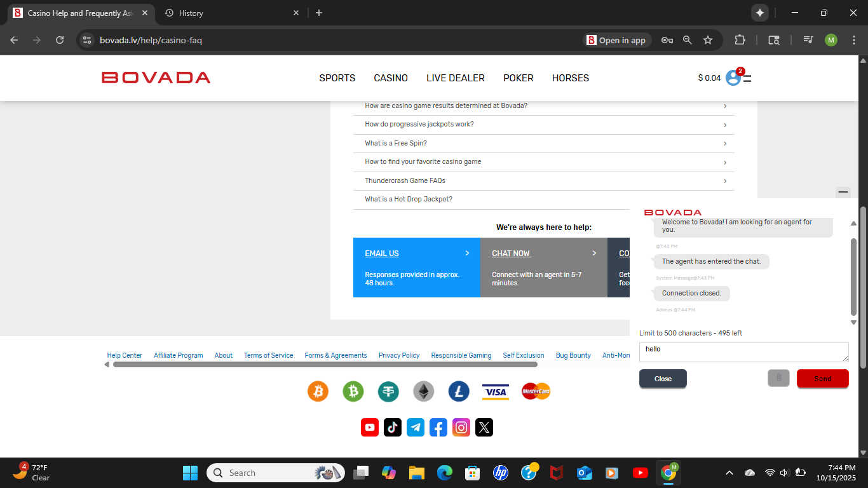Bookmark page with star icon
This screenshot has height=488, width=868.
708,40
